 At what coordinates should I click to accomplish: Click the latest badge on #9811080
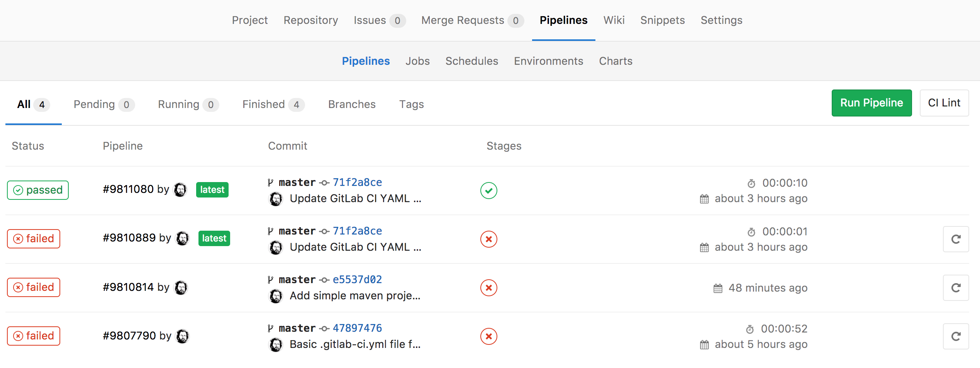click(212, 190)
